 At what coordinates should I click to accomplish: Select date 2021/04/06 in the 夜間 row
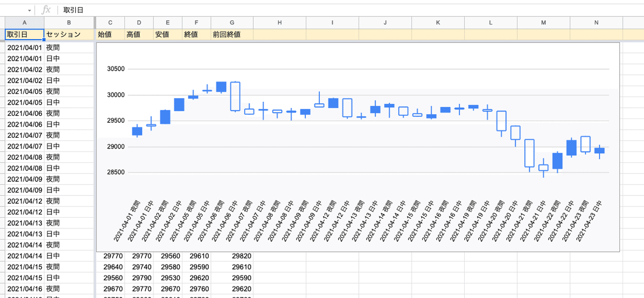pyautogui.click(x=24, y=114)
